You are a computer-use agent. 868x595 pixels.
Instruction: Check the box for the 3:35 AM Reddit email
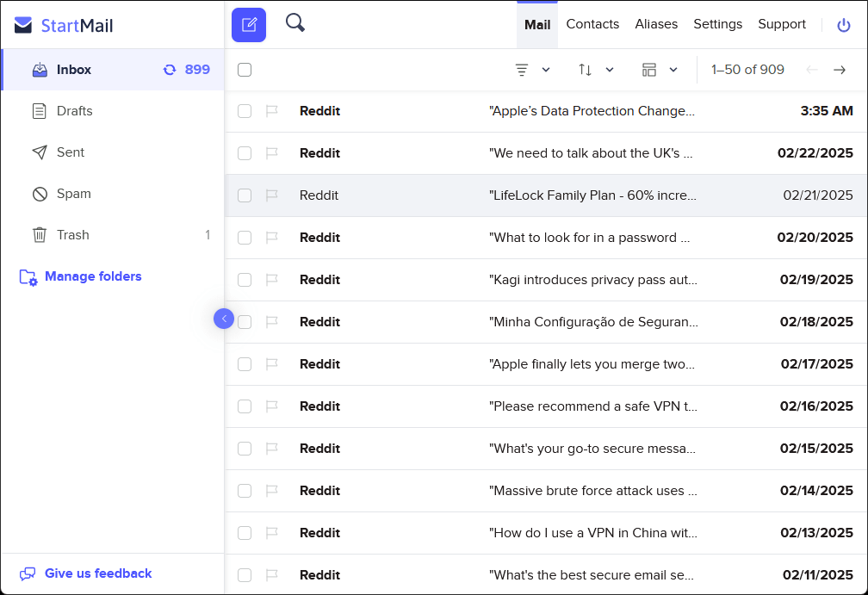coord(245,111)
